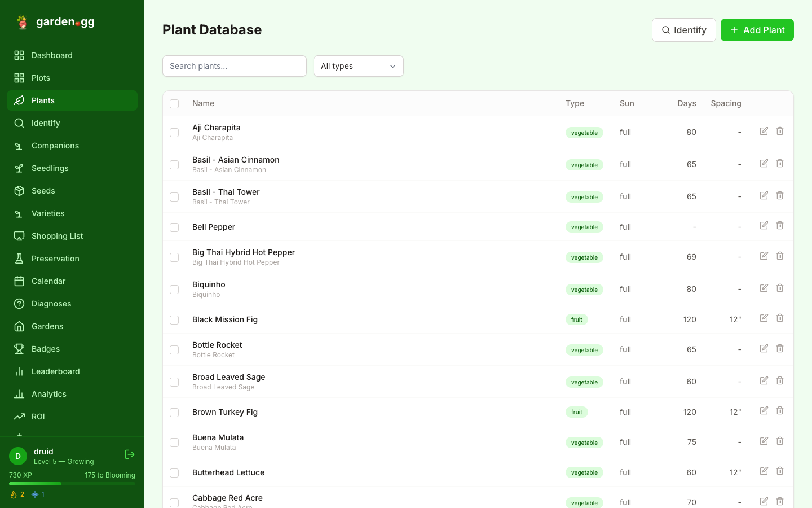812x508 pixels.
Task: Open the All types filter dropdown
Action: click(359, 66)
